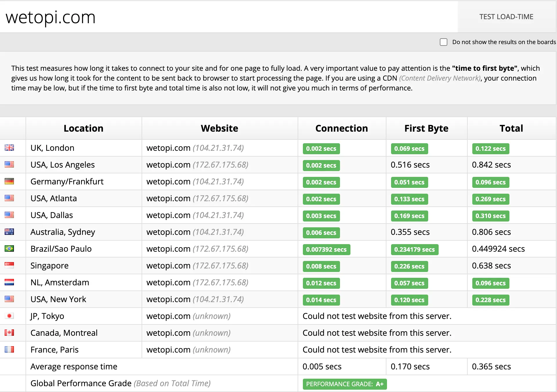Toggle 'Do not show the results on the boards'
The width and height of the screenshot is (557, 392).
pos(443,42)
